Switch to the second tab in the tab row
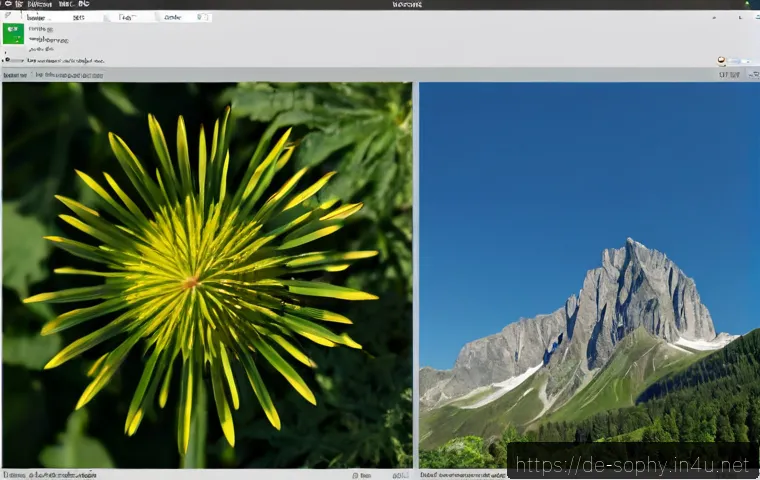This screenshot has height=480, width=760. tap(79, 17)
